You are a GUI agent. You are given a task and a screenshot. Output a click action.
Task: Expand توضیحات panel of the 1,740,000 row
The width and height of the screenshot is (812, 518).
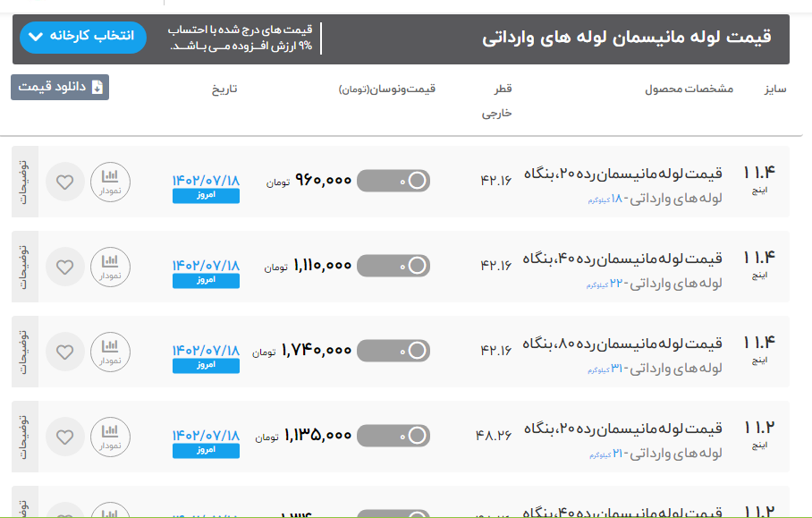pyautogui.click(x=25, y=351)
